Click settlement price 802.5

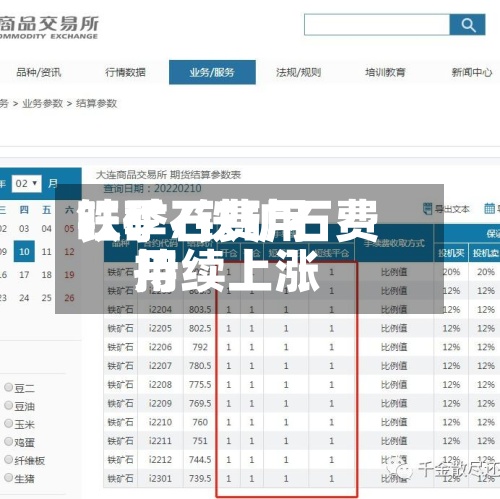200,328
